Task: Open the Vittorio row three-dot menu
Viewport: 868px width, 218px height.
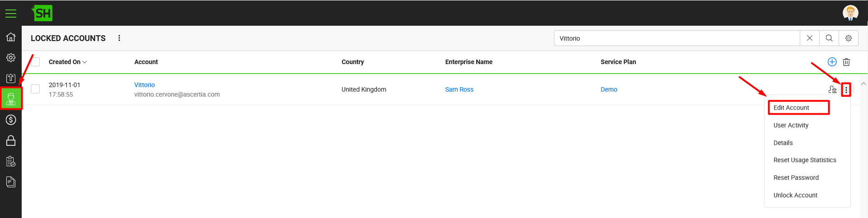Action: click(x=846, y=90)
